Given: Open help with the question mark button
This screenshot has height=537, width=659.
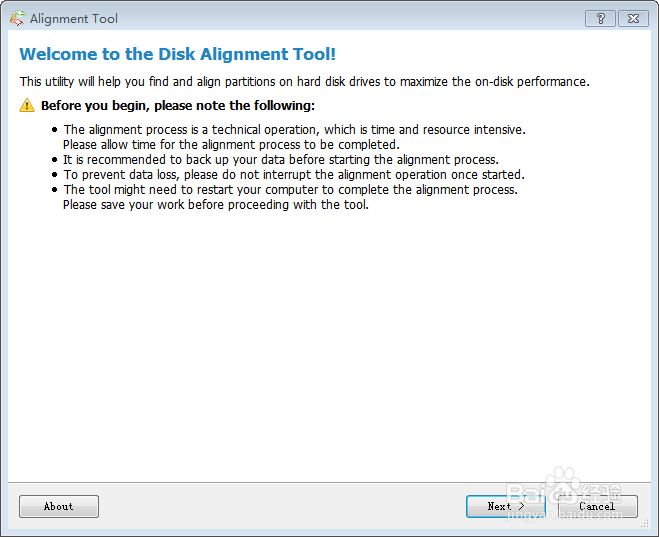Looking at the screenshot, I should click(600, 18).
